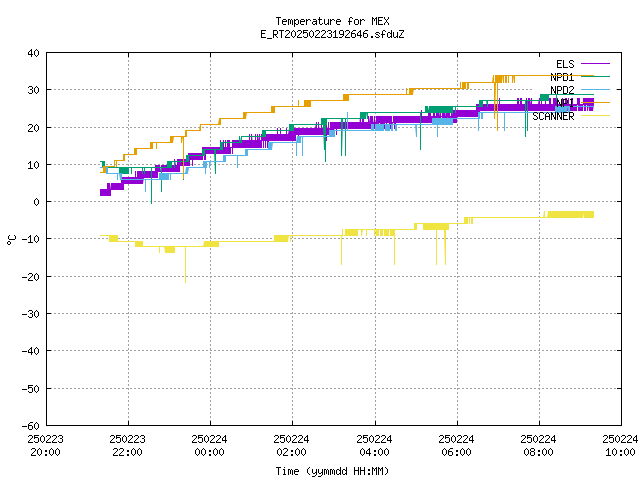This screenshot has width=640, height=480.
Task: Click the y-axis label 10
Action: coord(33,165)
